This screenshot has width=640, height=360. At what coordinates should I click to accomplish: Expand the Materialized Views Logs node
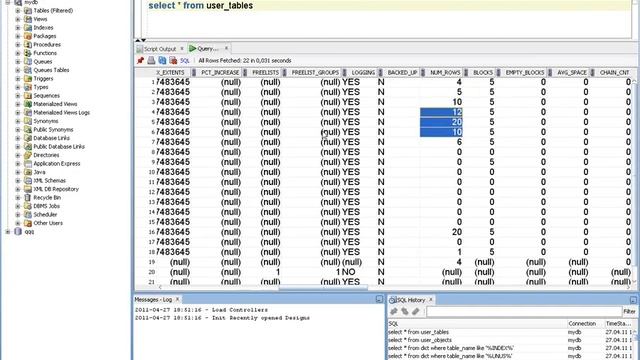tap(18, 113)
